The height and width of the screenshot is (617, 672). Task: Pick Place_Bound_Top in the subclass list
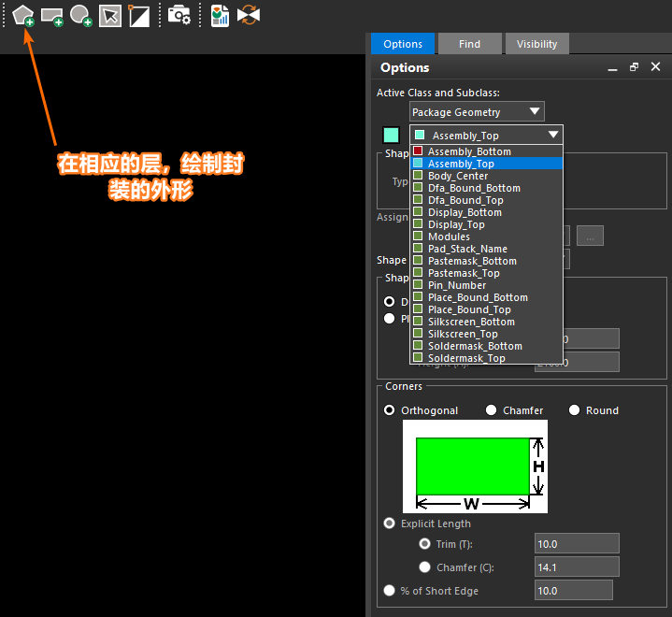pos(469,309)
